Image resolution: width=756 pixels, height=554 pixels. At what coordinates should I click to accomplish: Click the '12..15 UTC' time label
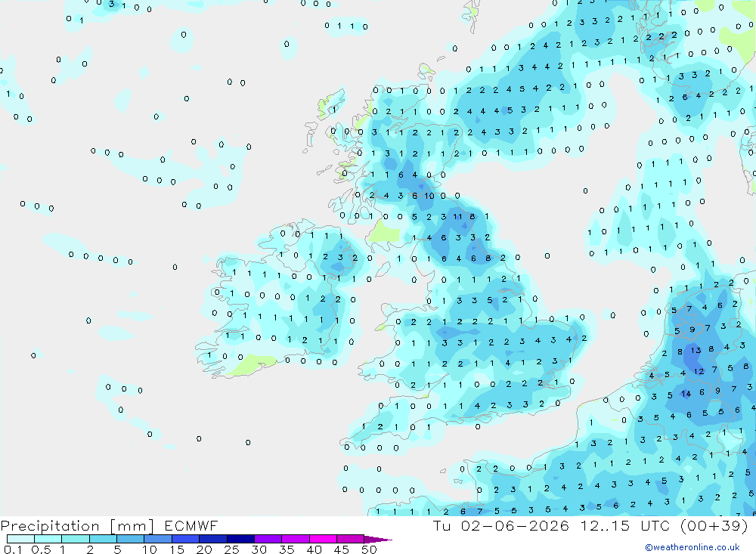pos(626,526)
